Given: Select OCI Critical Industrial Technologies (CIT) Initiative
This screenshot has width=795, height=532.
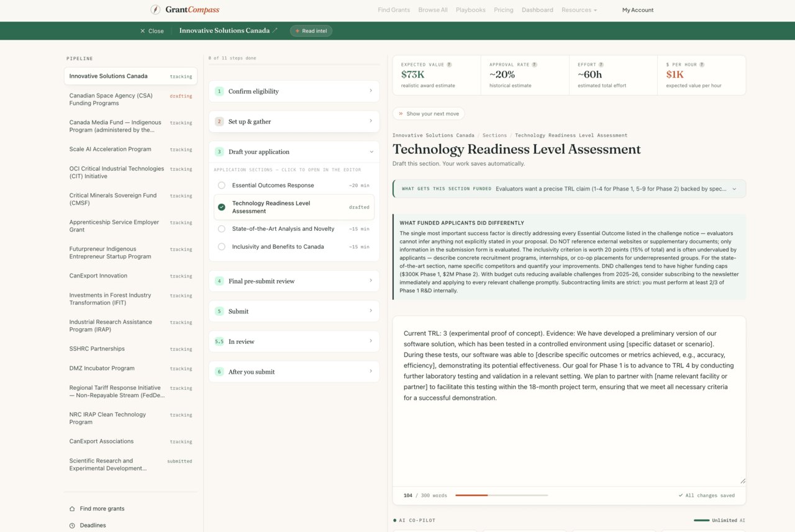Looking at the screenshot, I should [x=130, y=173].
